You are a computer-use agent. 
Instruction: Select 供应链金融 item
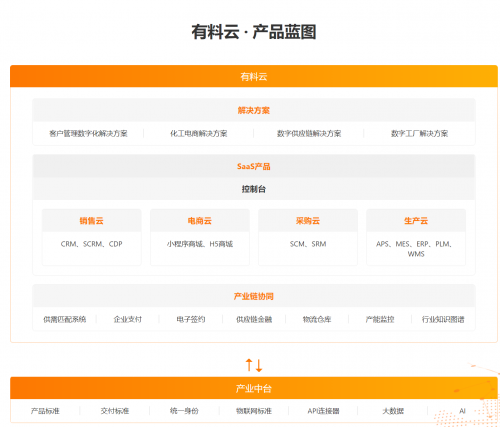[254, 319]
